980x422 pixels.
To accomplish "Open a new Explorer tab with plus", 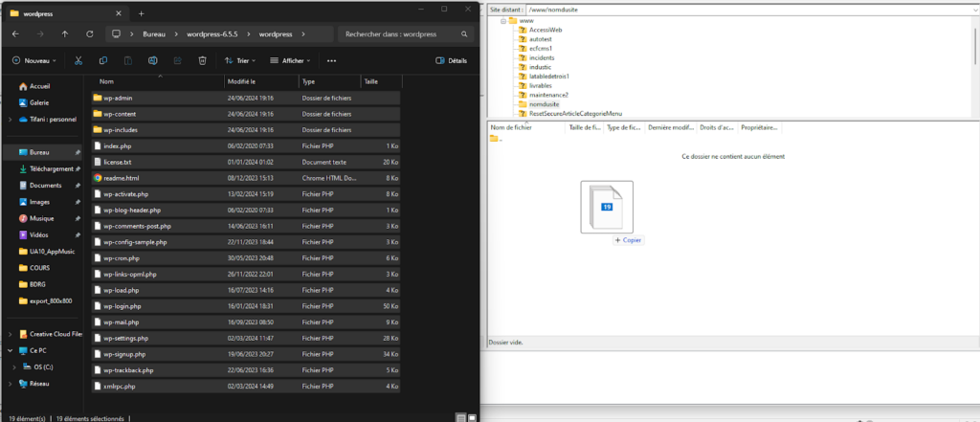I will click(x=141, y=12).
